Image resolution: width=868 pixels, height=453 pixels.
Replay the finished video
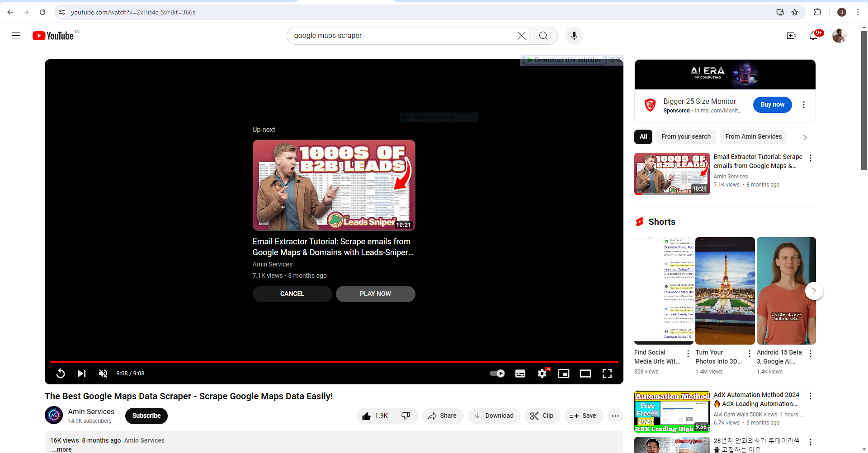61,374
